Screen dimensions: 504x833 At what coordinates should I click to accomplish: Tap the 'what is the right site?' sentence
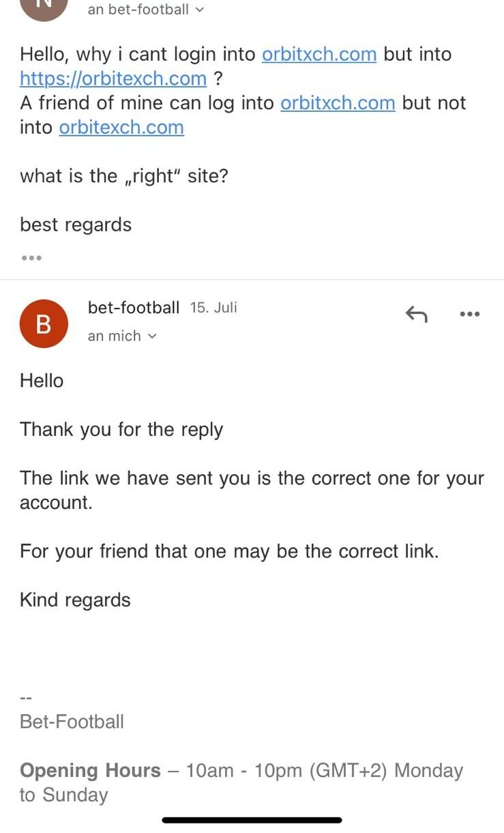pyautogui.click(x=124, y=176)
